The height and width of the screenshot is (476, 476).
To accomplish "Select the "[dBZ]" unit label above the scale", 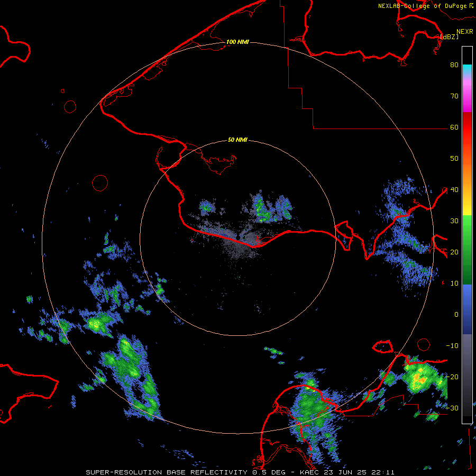I will (x=449, y=36).
